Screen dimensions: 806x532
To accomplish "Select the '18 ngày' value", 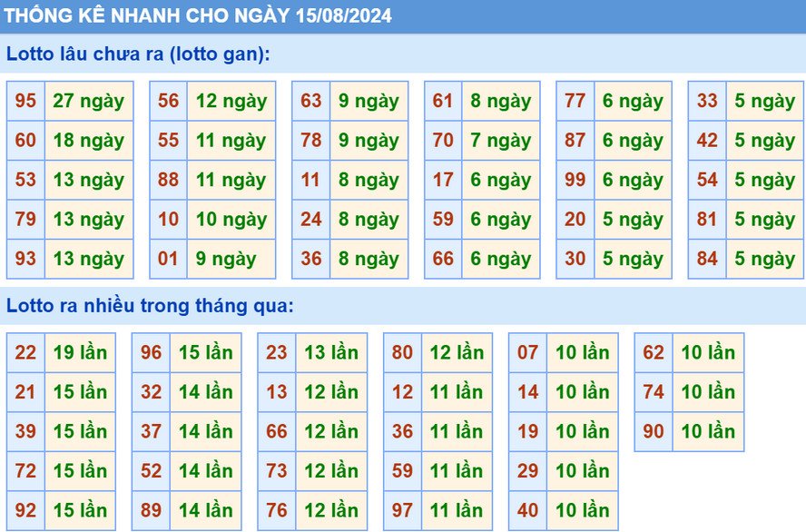I will [89, 141].
